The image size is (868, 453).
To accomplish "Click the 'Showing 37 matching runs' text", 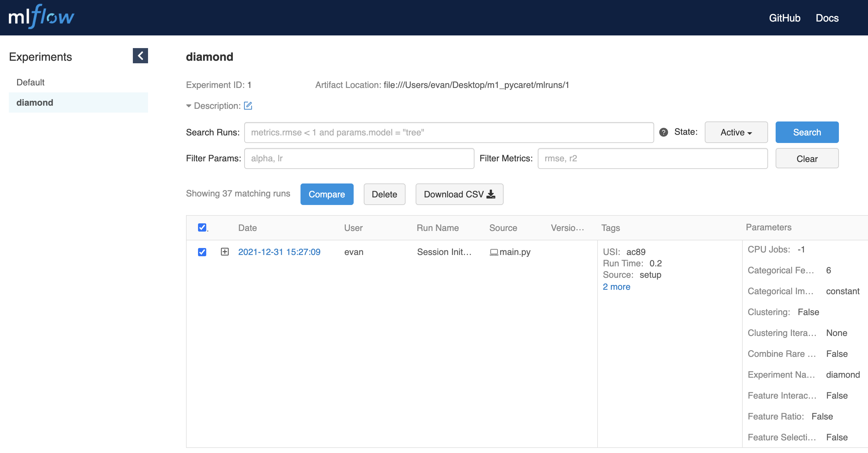I will [x=238, y=193].
